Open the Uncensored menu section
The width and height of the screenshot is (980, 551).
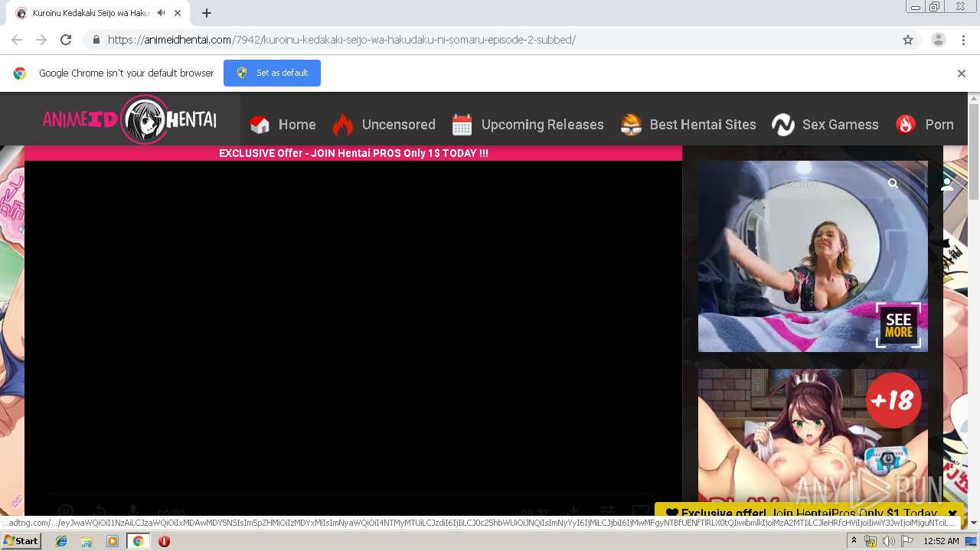click(384, 125)
